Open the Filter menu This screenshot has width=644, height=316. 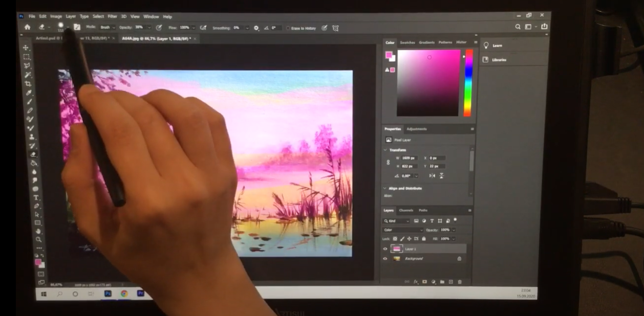pos(112,16)
